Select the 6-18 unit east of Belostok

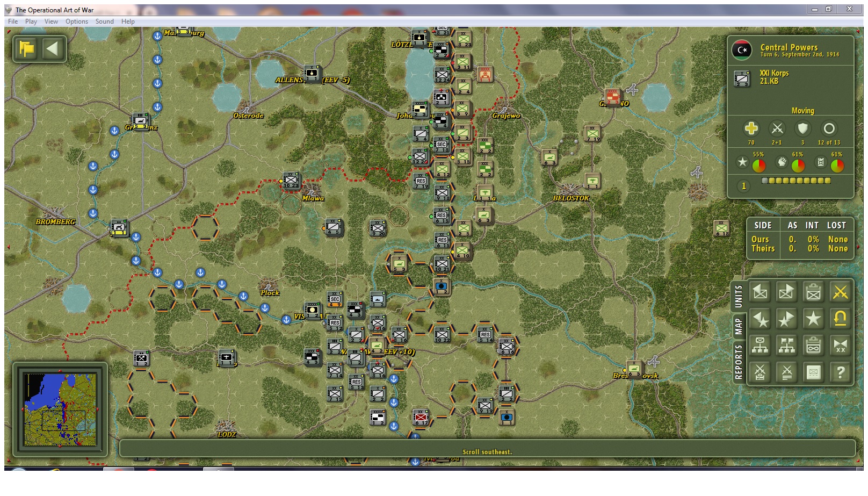point(721,228)
